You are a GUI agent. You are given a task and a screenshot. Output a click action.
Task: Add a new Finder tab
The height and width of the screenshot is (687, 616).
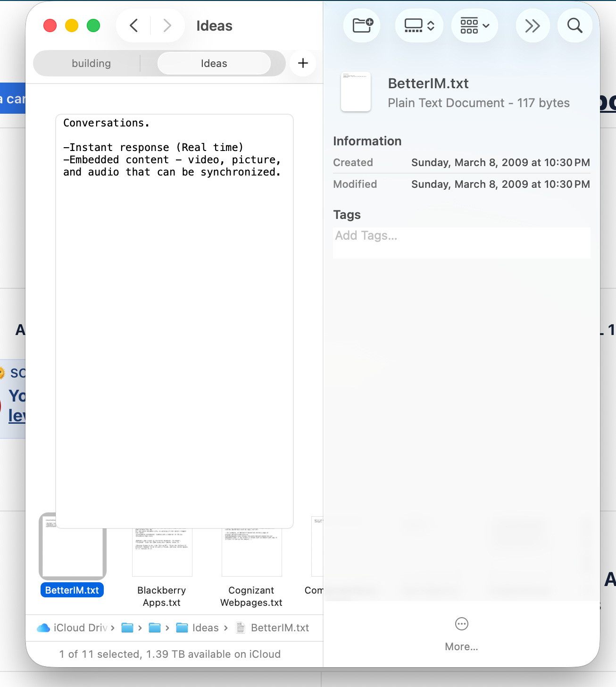[x=303, y=63]
